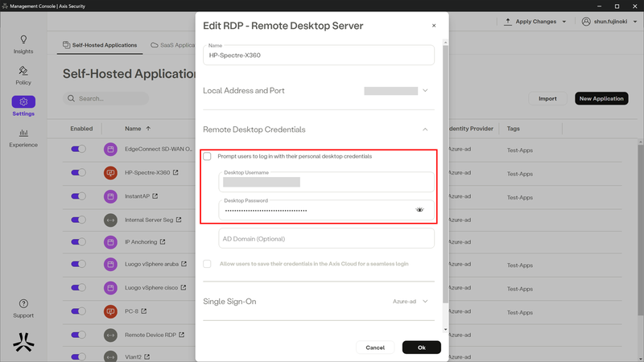This screenshot has width=644, height=362.
Task: Click the IP Anchoring app icon
Action: tap(110, 242)
